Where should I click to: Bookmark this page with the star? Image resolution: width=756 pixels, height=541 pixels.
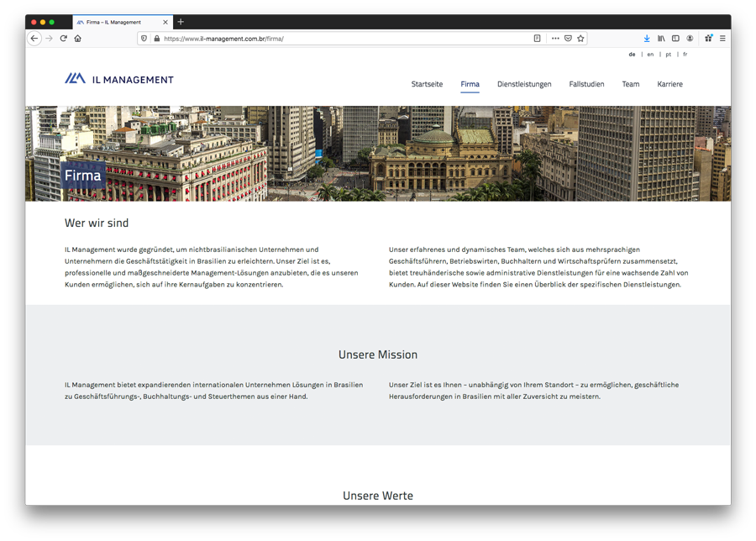point(580,39)
